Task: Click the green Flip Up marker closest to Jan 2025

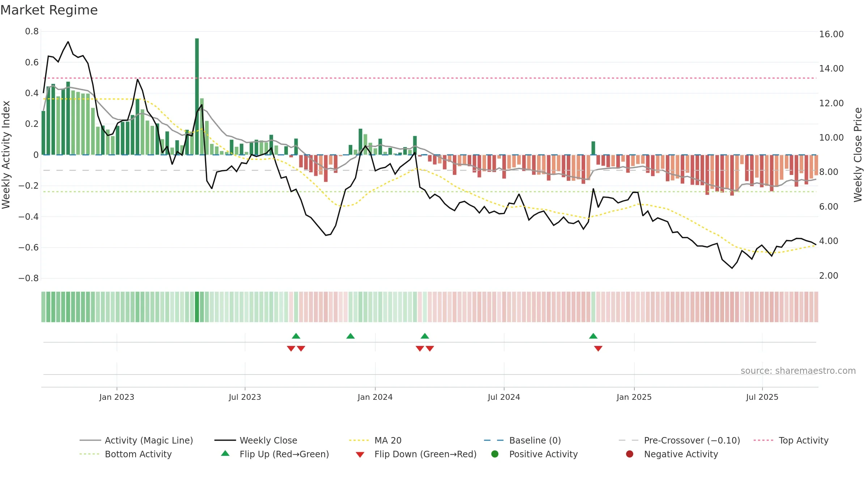Action: point(593,336)
